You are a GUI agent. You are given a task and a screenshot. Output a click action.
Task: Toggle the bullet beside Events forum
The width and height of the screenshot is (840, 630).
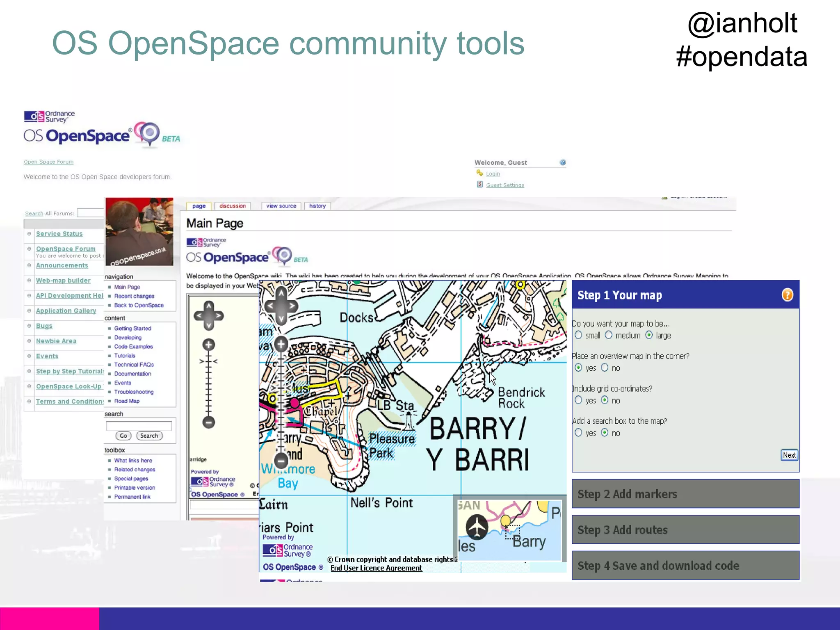click(x=29, y=356)
